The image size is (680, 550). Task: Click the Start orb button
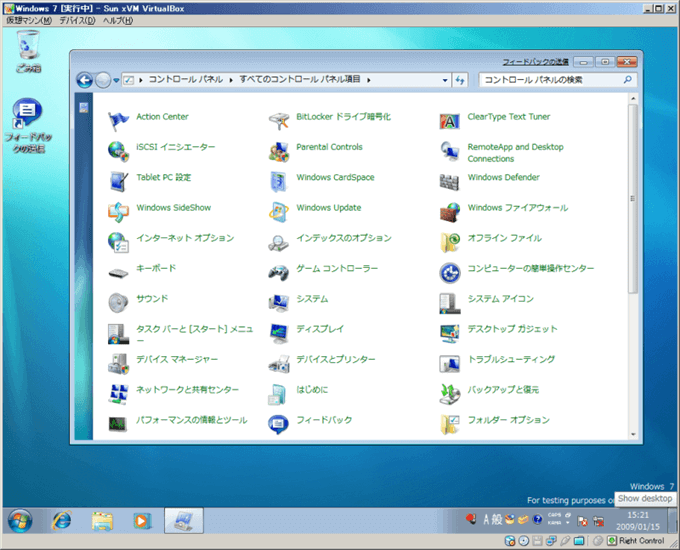click(x=20, y=520)
